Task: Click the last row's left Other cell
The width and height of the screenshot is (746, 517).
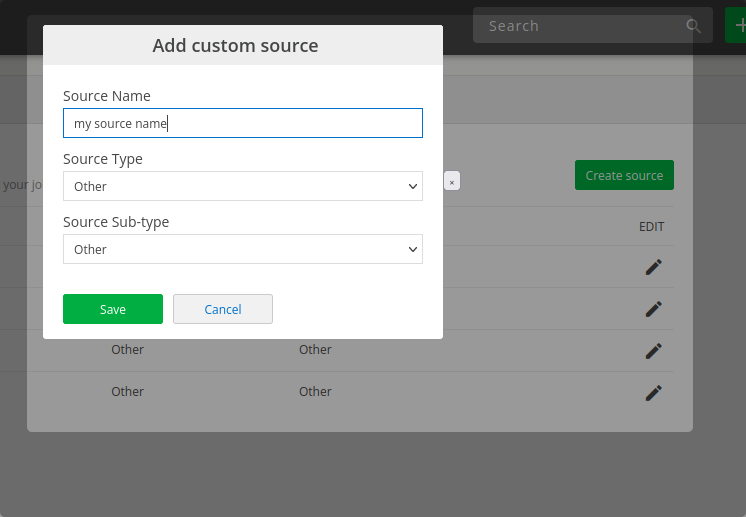Action: click(128, 392)
